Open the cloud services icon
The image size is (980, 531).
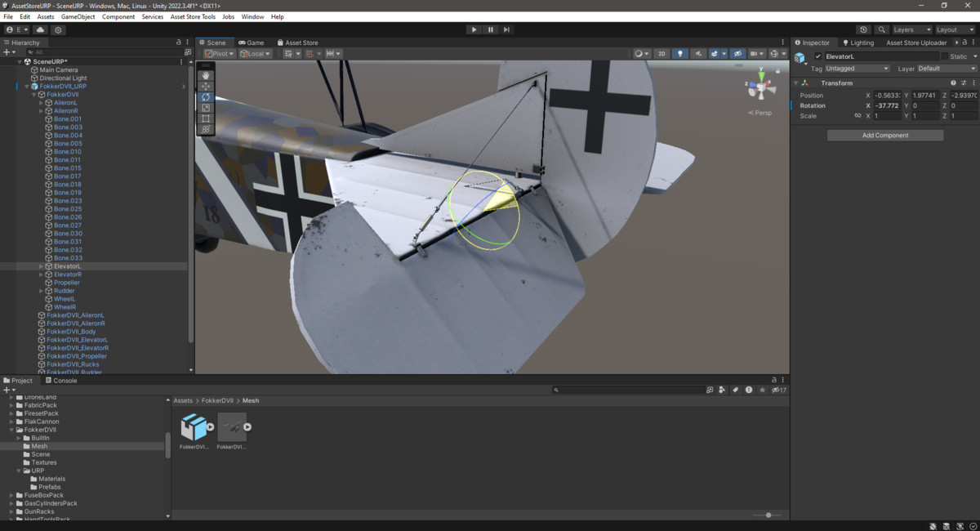(40, 29)
